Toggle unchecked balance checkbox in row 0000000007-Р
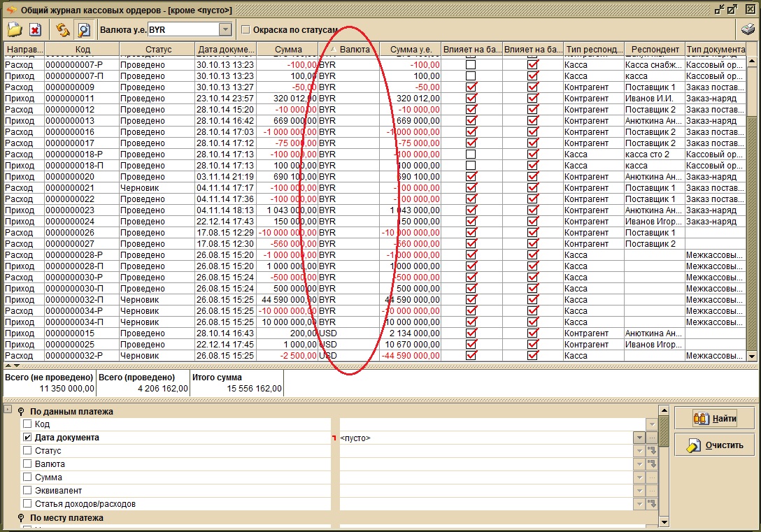Viewport: 761px width, 532px height. tap(470, 64)
